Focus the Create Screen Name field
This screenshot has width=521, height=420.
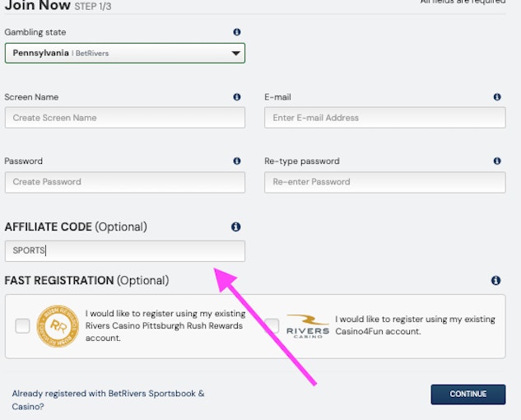(124, 118)
